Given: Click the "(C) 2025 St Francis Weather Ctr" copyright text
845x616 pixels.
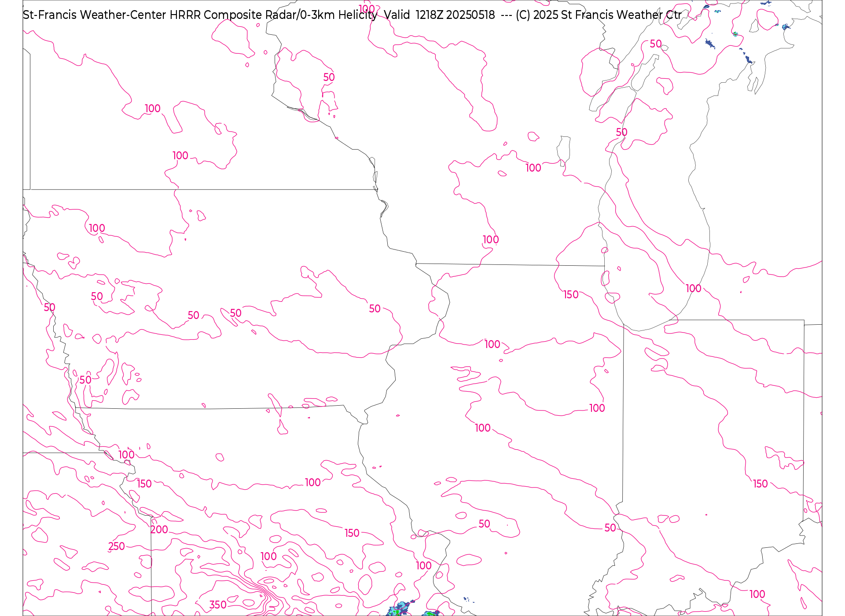Looking at the screenshot, I should [599, 15].
